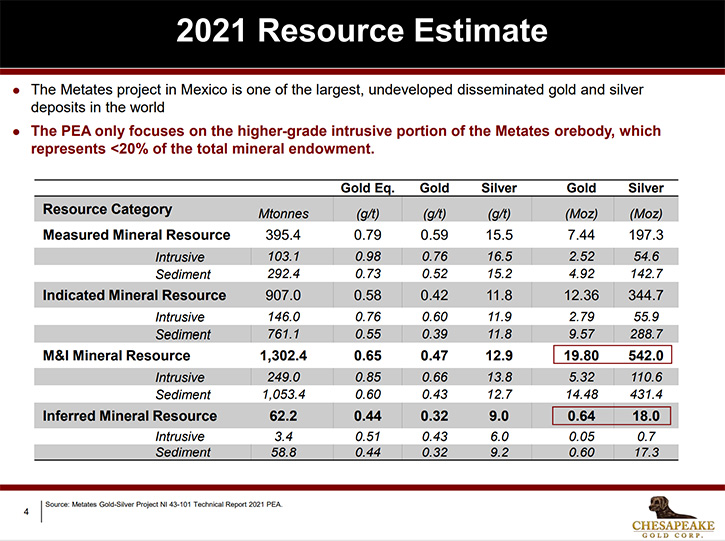This screenshot has width=725, height=541.
Task: Click the 344.7 indicated silver Moz
Action: click(x=646, y=295)
